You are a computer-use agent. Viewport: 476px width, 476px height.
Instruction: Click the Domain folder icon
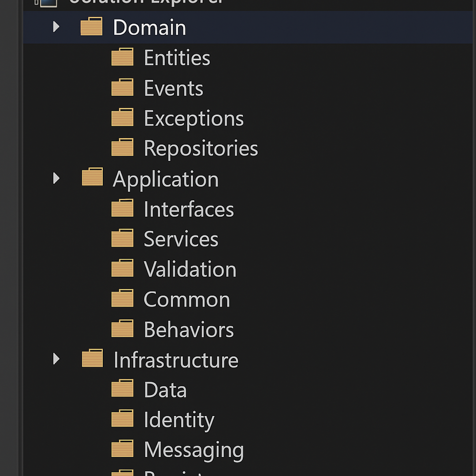click(92, 27)
